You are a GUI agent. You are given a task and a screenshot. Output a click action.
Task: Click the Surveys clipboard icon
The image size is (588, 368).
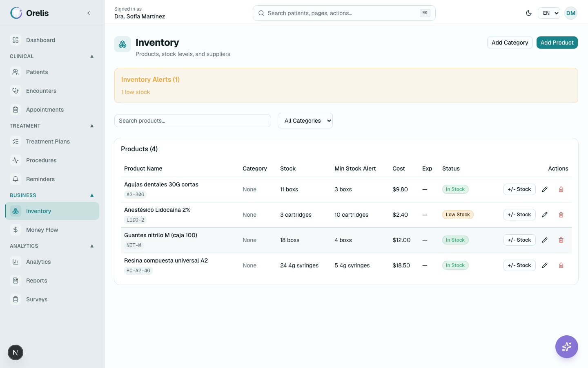tap(16, 299)
